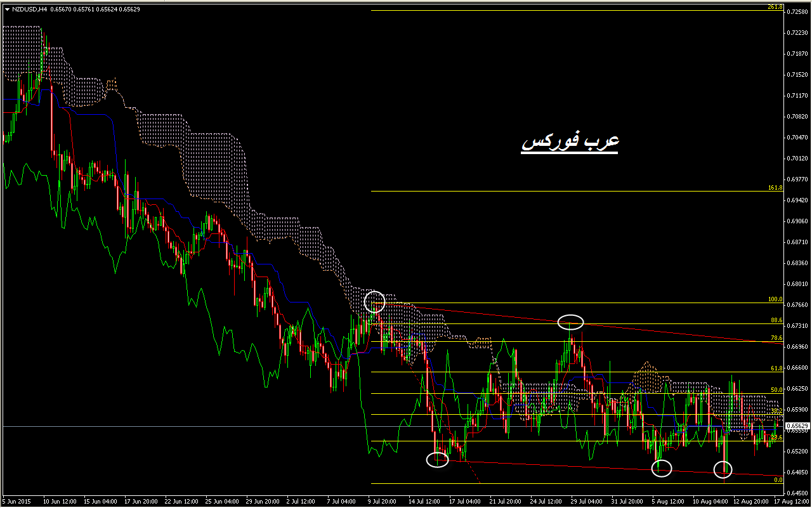Image resolution: width=812 pixels, height=508 pixels.
Task: Select the 61.8 Fibonacci level label
Action: click(x=776, y=368)
